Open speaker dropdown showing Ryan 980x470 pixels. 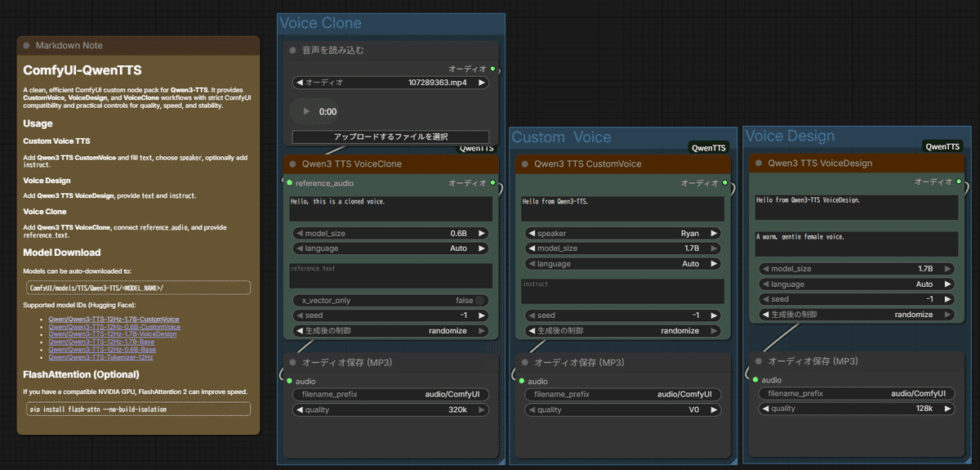point(623,233)
